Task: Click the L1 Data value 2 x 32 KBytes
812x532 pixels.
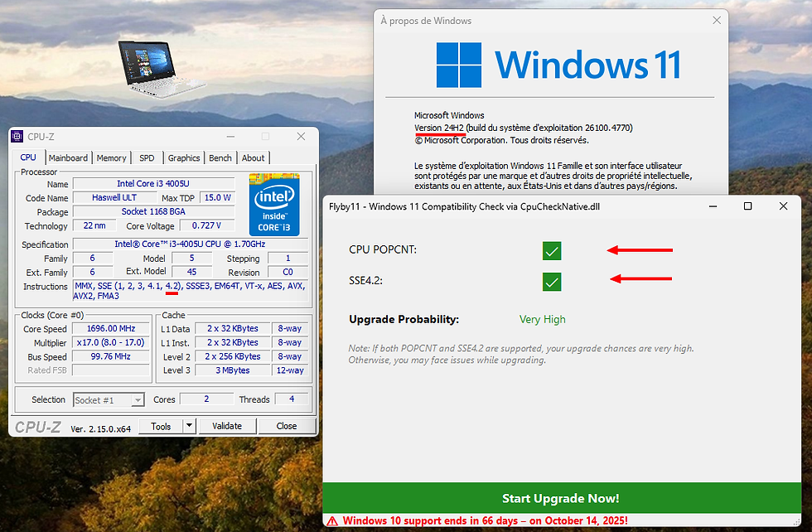Action: click(x=233, y=328)
